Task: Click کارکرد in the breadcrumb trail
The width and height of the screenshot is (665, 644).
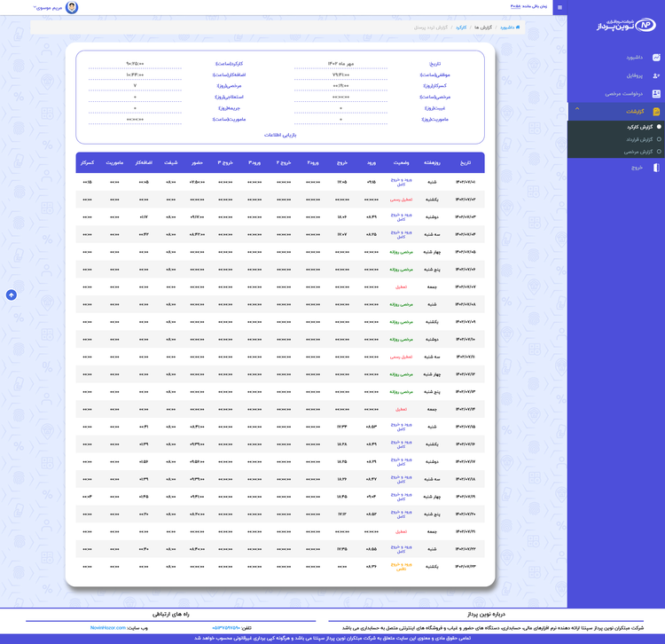Action: point(462,27)
